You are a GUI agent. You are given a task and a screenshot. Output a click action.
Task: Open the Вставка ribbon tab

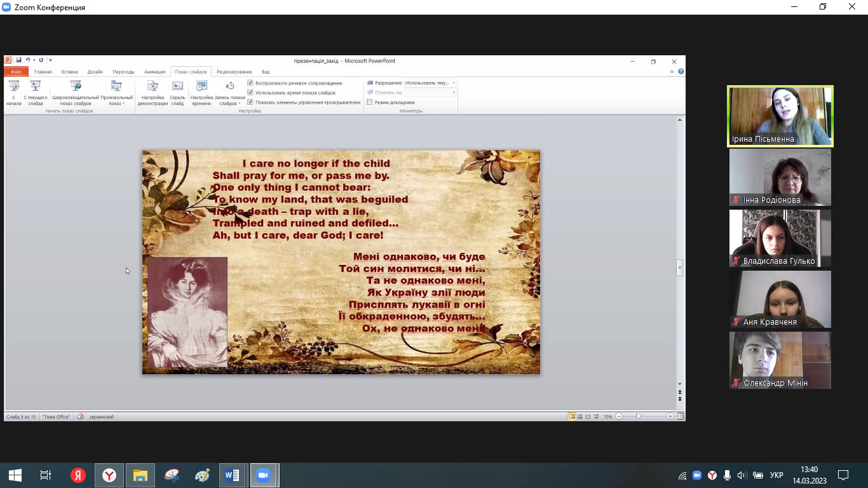(70, 72)
